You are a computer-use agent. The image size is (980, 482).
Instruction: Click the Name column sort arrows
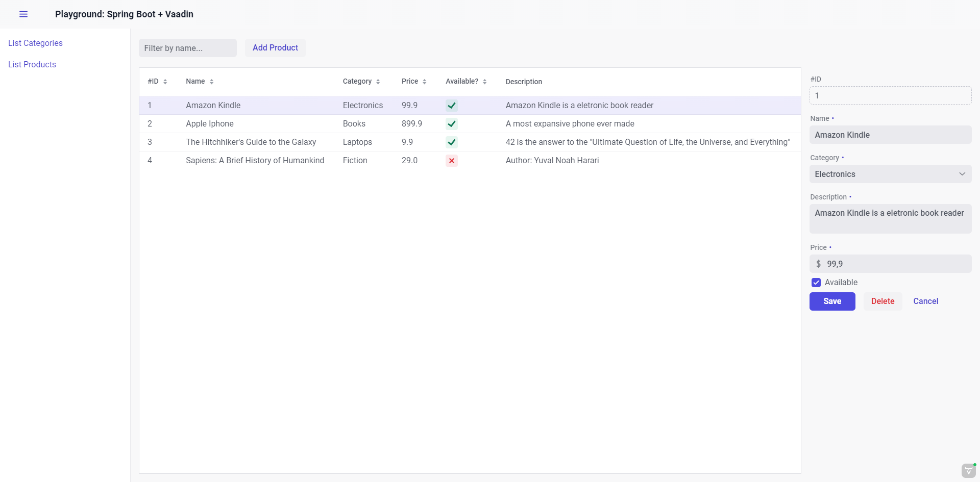pyautogui.click(x=211, y=82)
